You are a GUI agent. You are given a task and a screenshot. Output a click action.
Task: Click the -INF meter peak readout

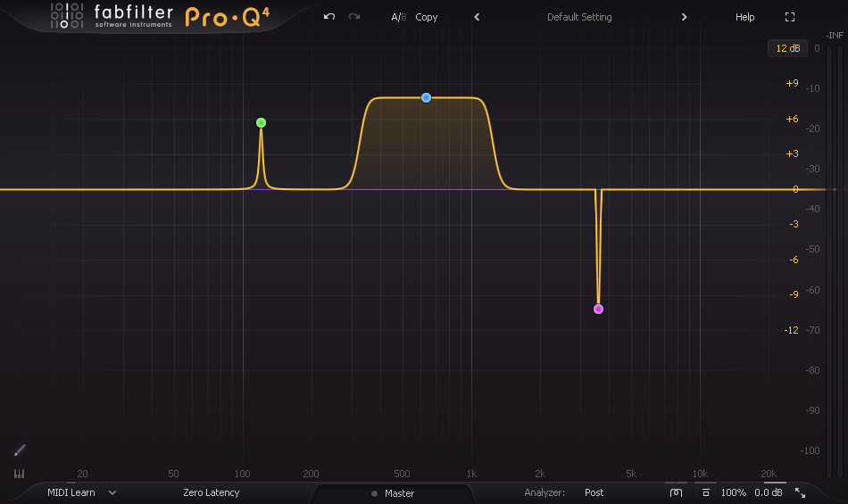[x=835, y=35]
